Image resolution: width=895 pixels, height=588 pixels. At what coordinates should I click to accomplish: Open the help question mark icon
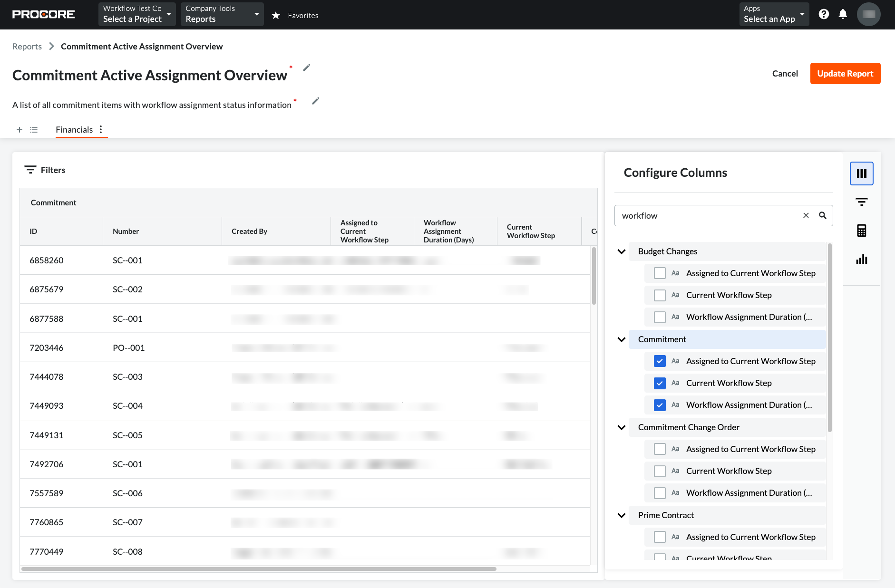pyautogui.click(x=823, y=14)
